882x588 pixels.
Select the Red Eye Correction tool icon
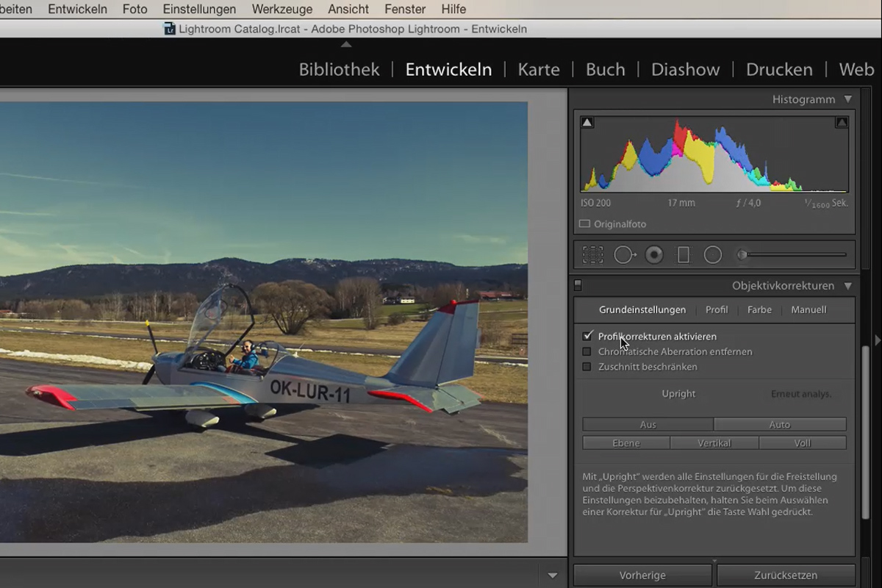click(x=654, y=255)
